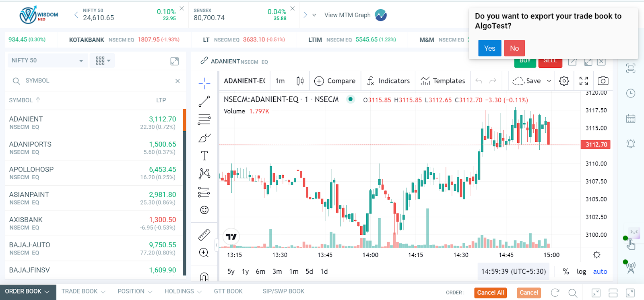Image resolution: width=644 pixels, height=300 pixels.
Task: Open the View MTM Graph icon
Action: (x=380, y=15)
